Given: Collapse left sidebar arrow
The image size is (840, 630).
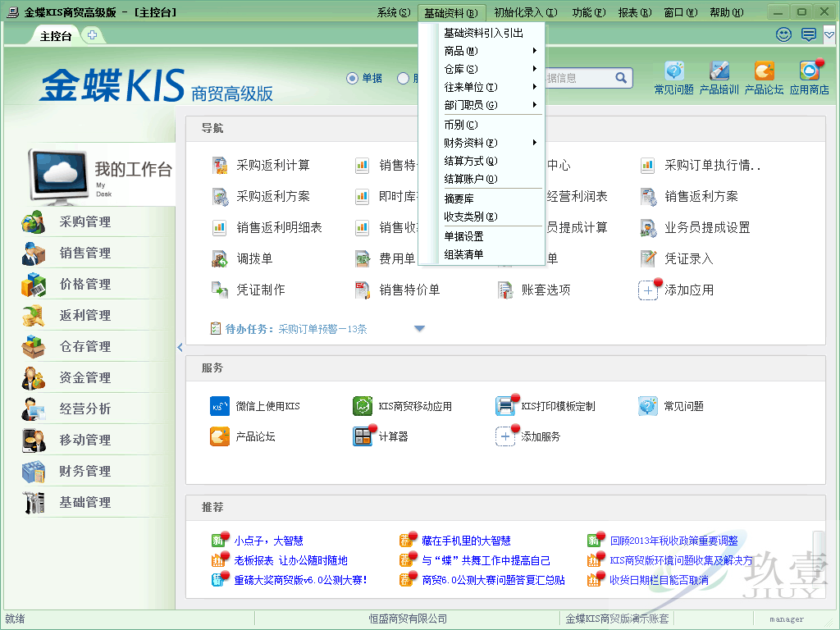Looking at the screenshot, I should (180, 348).
